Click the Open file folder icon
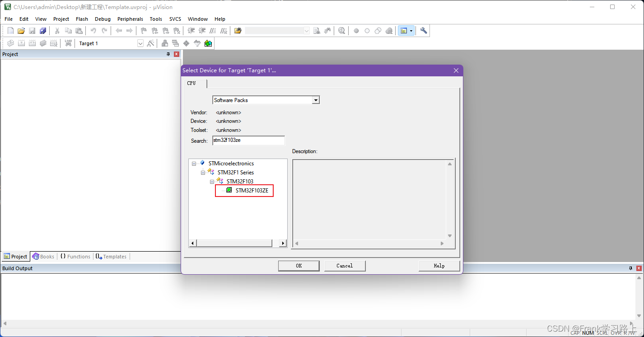 21,31
